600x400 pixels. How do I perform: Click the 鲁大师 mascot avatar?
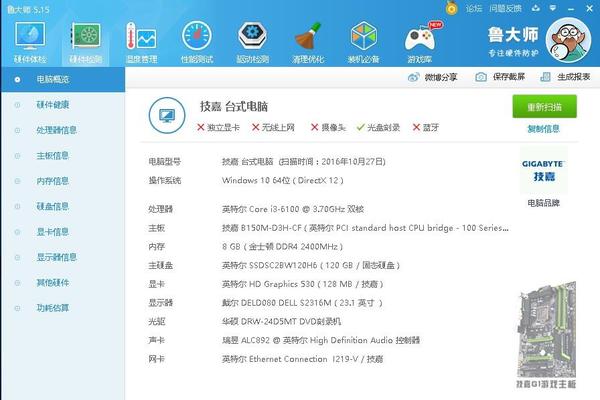[568, 40]
